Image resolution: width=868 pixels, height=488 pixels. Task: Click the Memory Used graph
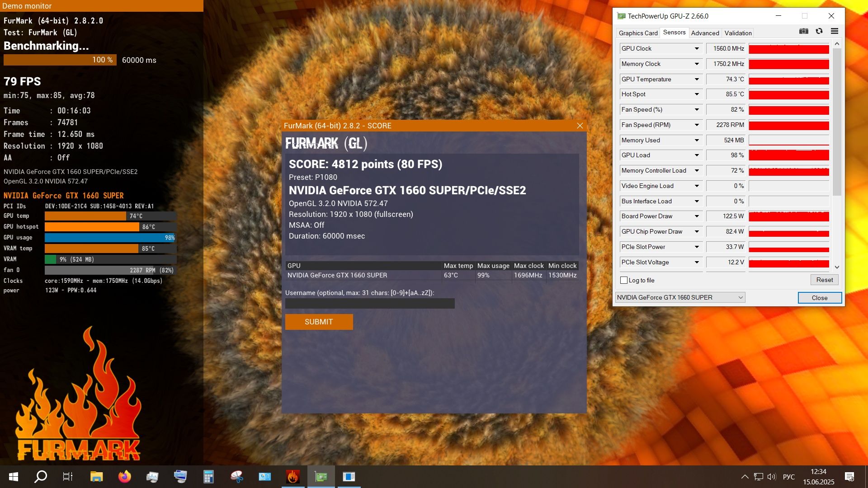pos(788,140)
